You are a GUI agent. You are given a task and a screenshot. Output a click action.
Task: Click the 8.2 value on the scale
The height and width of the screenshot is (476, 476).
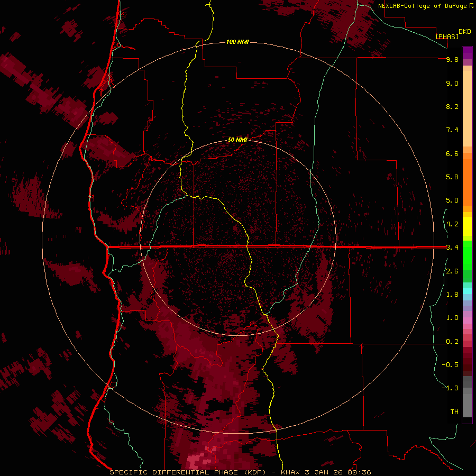(x=452, y=106)
